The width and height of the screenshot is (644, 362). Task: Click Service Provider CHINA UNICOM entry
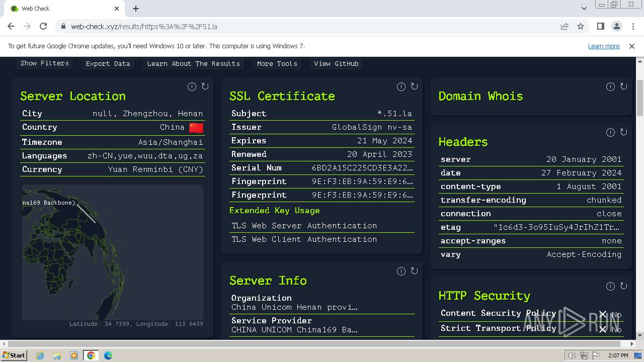(x=322, y=325)
